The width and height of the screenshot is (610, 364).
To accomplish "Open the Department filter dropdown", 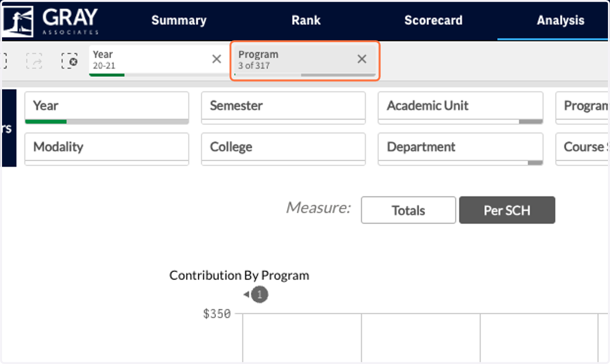I will pyautogui.click(x=461, y=149).
